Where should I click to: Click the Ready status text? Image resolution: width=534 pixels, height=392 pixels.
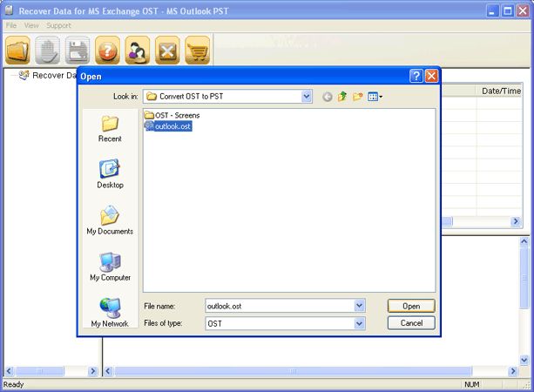pyautogui.click(x=13, y=384)
